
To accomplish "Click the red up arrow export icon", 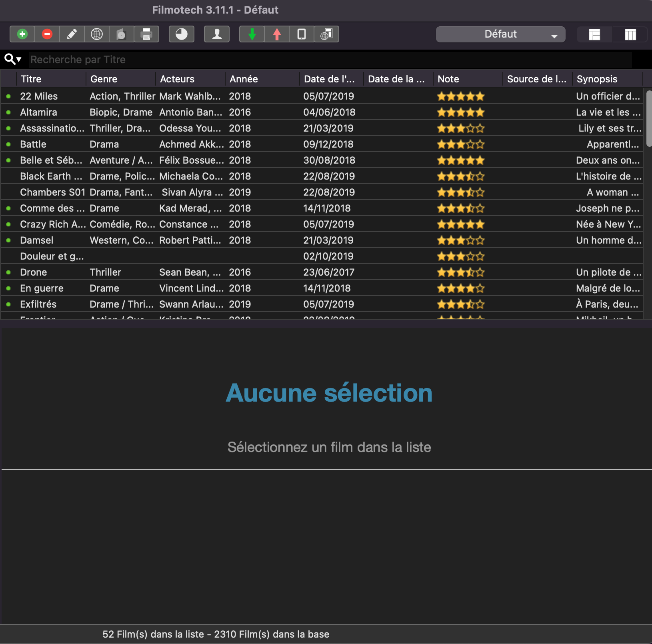I will click(x=277, y=34).
